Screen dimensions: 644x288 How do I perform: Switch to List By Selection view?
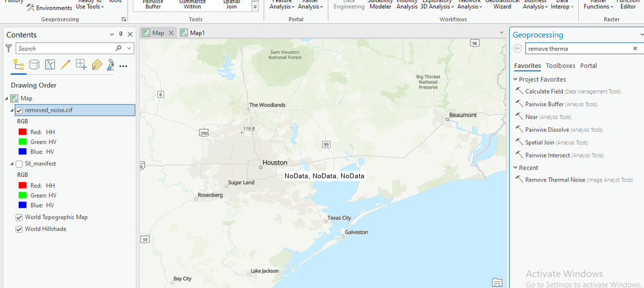click(x=50, y=65)
